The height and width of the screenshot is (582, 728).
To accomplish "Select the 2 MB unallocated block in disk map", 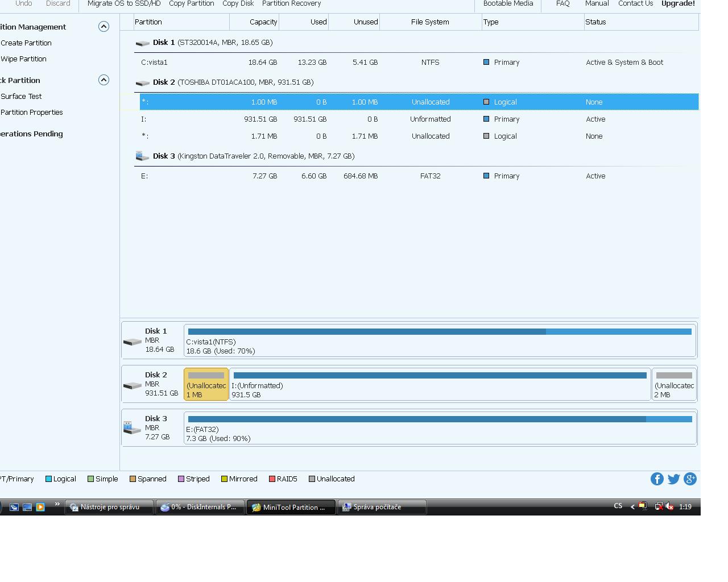I will tap(674, 384).
